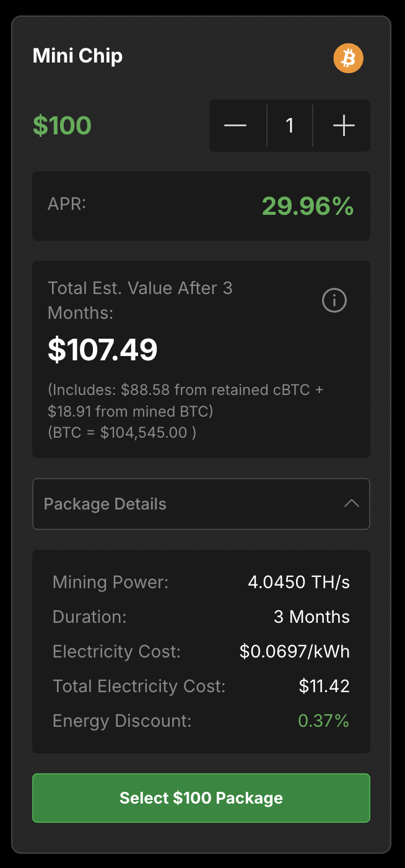Collapse the Package Details section
The height and width of the screenshot is (868, 405).
(x=201, y=504)
